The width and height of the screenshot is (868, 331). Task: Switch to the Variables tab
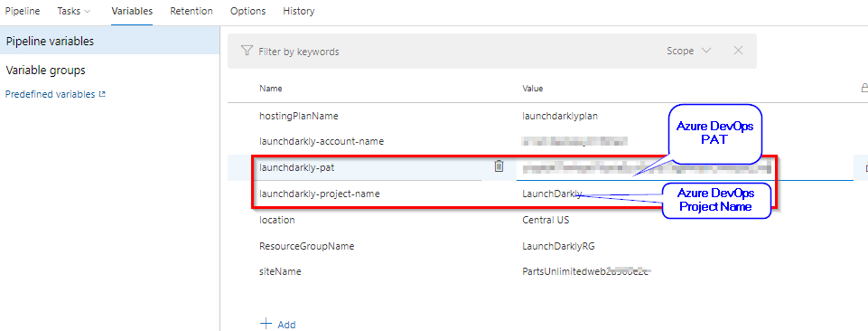coord(132,11)
